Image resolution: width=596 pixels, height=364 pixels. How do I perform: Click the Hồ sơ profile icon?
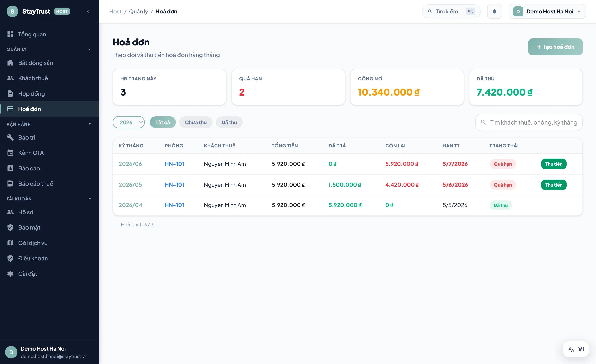10,212
